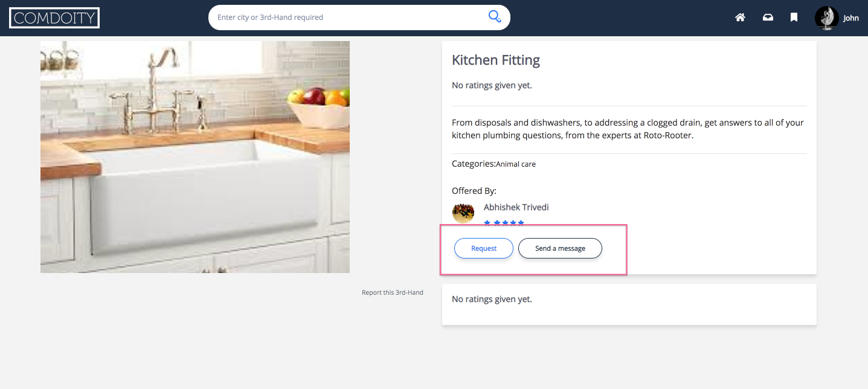868x389 pixels.
Task: Open saved items bookmark icon
Action: (x=794, y=18)
